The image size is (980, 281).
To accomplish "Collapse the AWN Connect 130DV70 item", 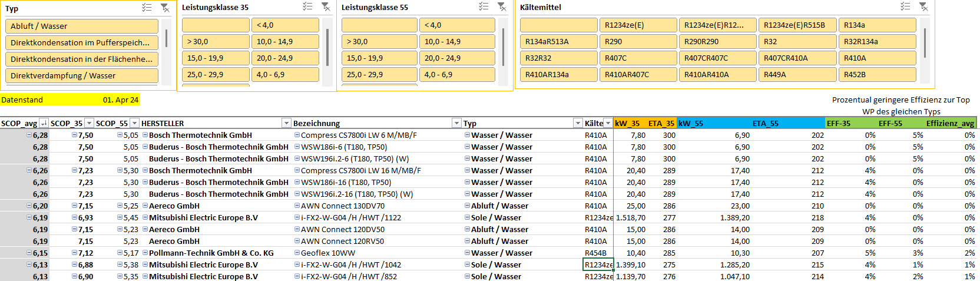I will (297, 206).
